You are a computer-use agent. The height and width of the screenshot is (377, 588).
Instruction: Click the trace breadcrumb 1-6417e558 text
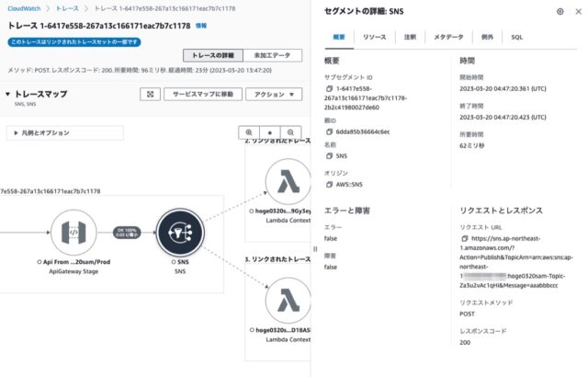[165, 8]
